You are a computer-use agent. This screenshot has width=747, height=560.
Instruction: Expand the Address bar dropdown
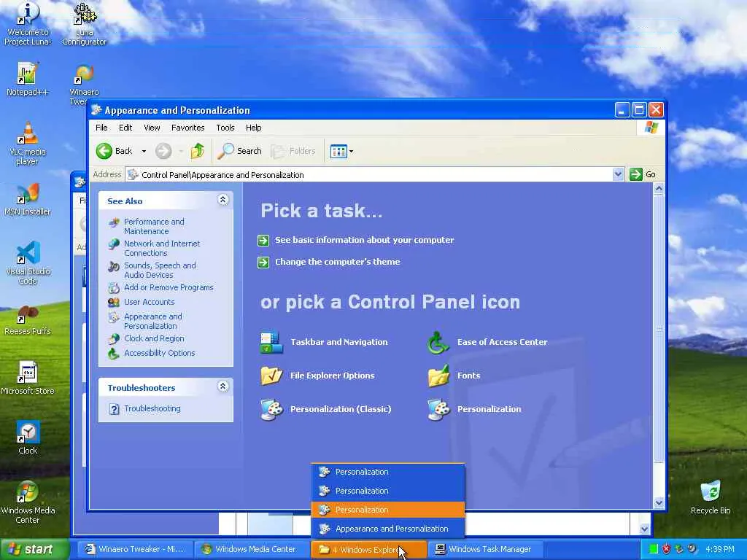618,174
